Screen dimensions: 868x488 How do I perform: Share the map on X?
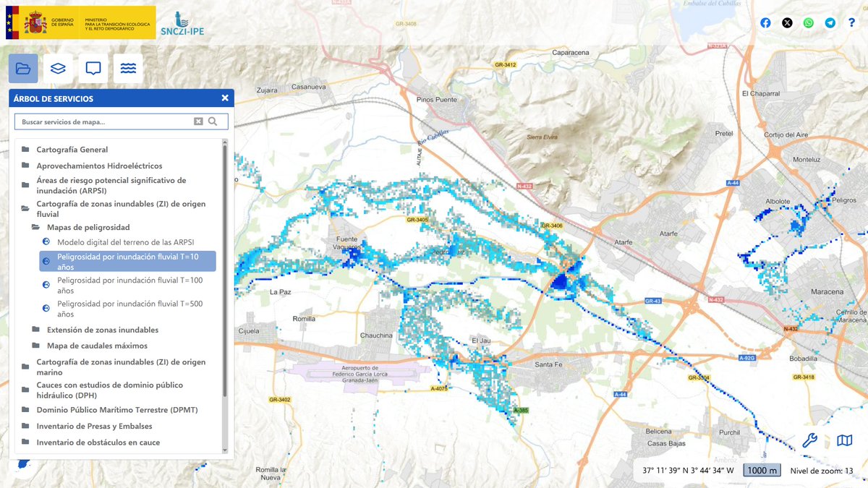click(787, 22)
